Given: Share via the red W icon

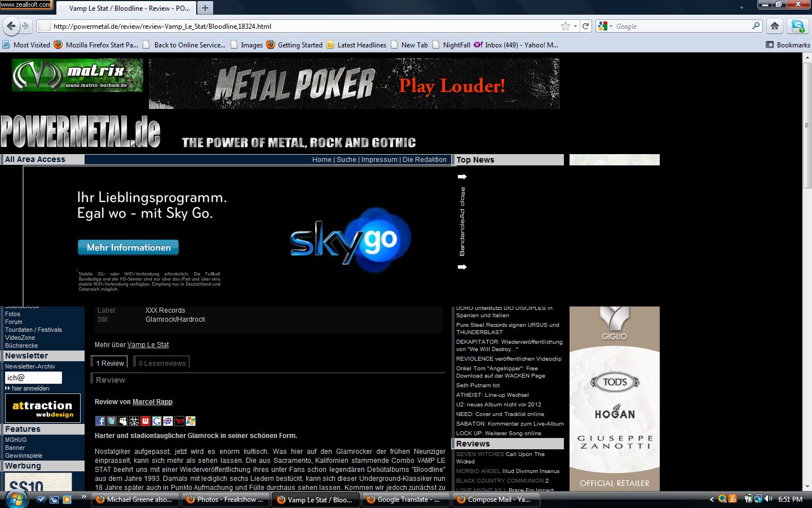Looking at the screenshot, I should [x=145, y=421].
